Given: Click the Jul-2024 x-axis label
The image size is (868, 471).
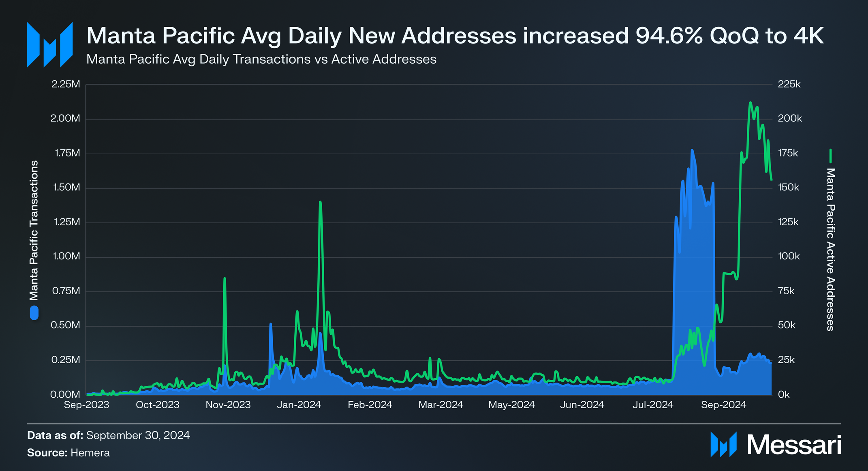Looking at the screenshot, I should 653,405.
